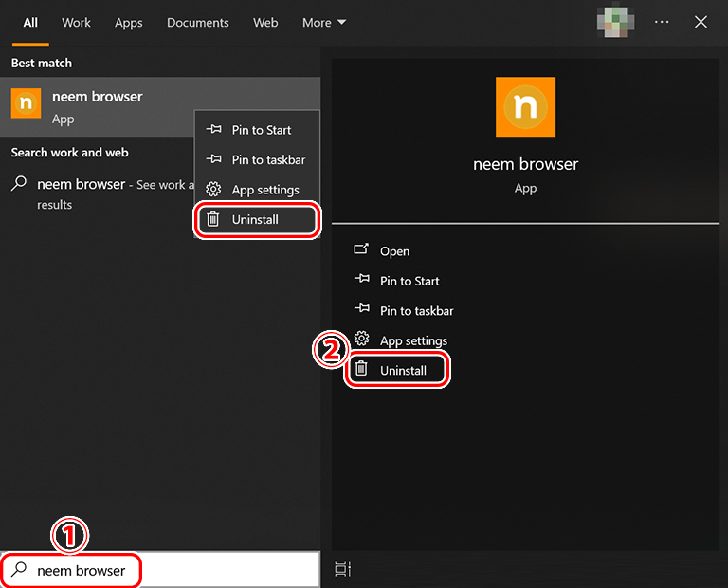
Task: Click the magnifier icon in the search box
Action: (x=19, y=569)
